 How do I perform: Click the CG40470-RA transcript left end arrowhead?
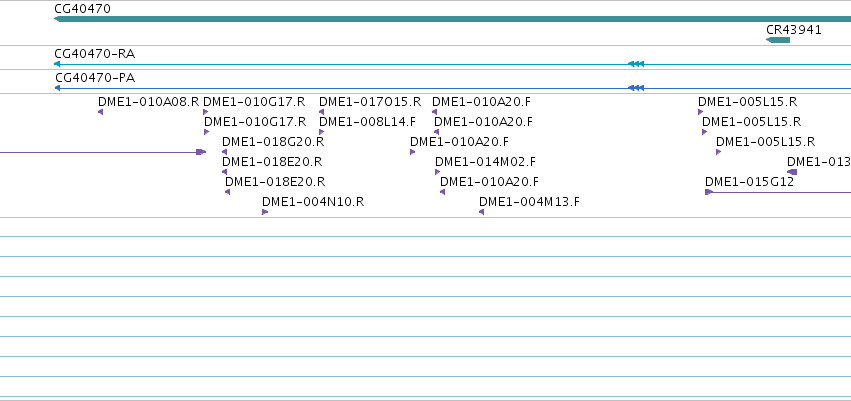point(57,64)
